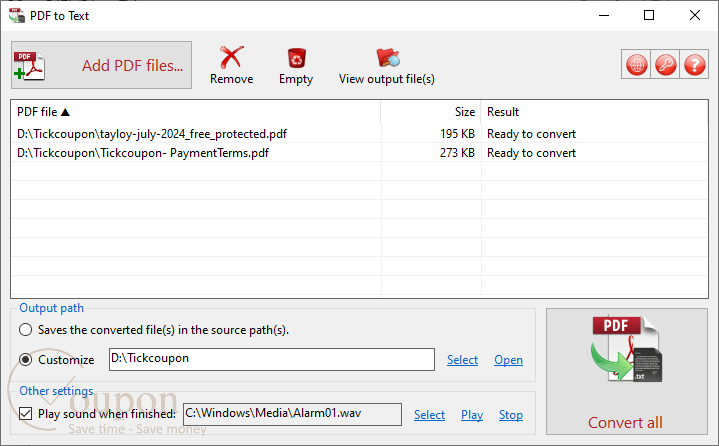Viewport: 719px width, 446px height.
Task: Click the Play sound link
Action: coord(472,415)
